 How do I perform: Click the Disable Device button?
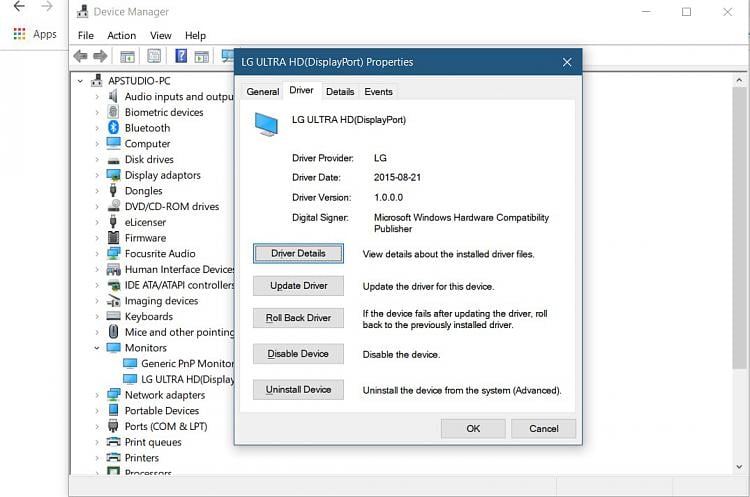click(x=298, y=353)
